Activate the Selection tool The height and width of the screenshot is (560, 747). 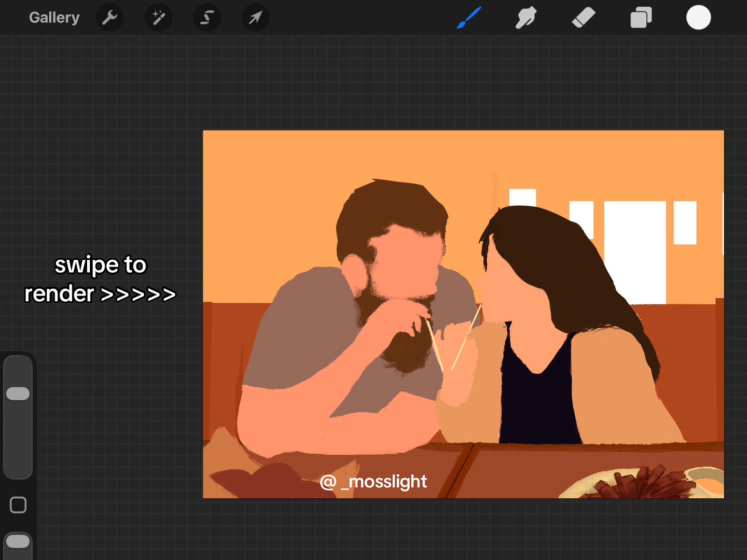click(207, 18)
